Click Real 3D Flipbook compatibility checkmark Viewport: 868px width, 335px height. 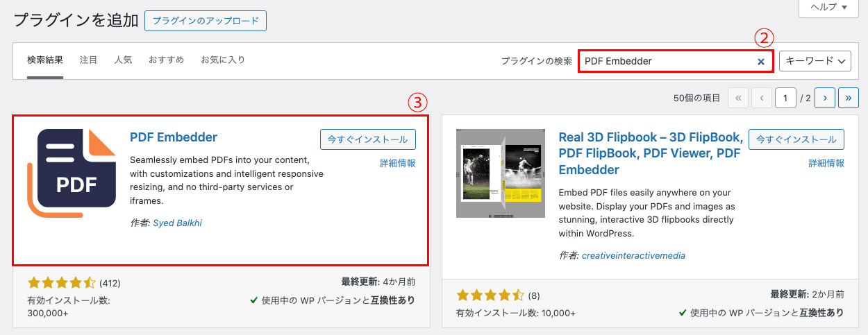click(683, 313)
